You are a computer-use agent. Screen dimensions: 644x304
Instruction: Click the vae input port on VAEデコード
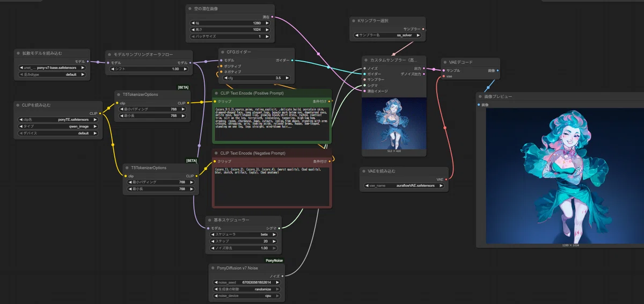pos(443,76)
